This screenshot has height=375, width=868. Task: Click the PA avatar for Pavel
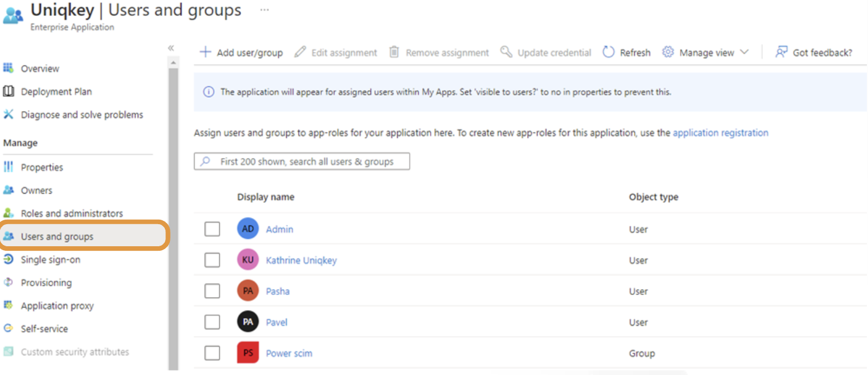pos(248,322)
